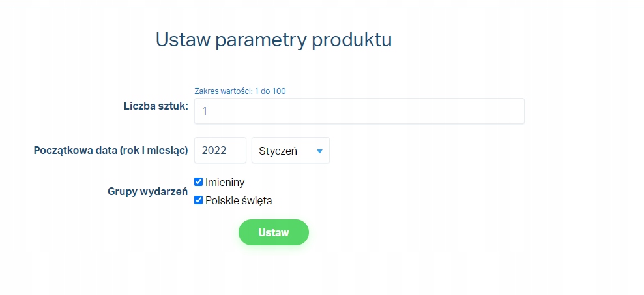Click the blue arrow on month selector
644x295 pixels.
point(319,151)
